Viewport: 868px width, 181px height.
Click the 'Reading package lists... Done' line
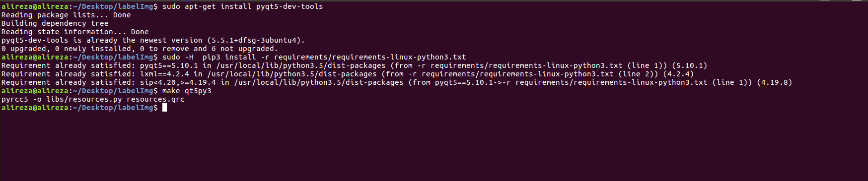[x=66, y=15]
